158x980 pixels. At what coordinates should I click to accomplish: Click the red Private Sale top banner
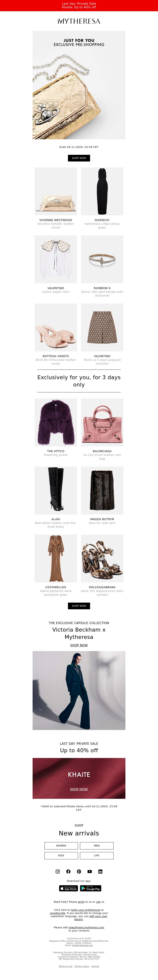point(79,6)
